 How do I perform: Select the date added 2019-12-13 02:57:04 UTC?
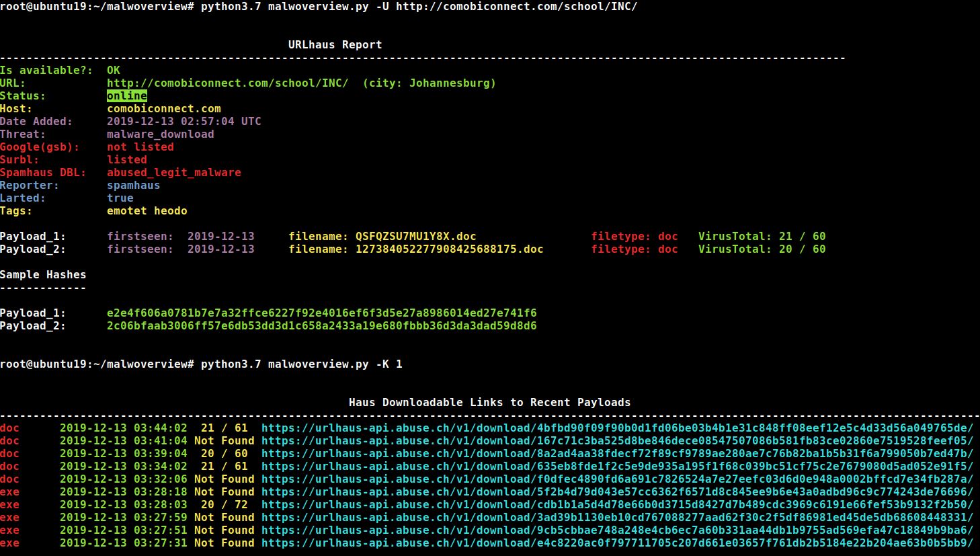click(x=184, y=122)
